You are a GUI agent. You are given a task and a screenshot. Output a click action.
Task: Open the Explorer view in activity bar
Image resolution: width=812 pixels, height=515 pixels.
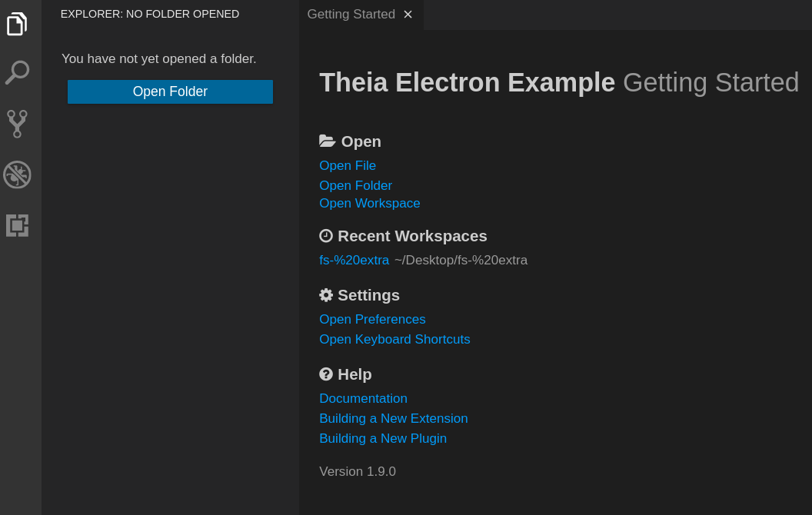[17, 24]
